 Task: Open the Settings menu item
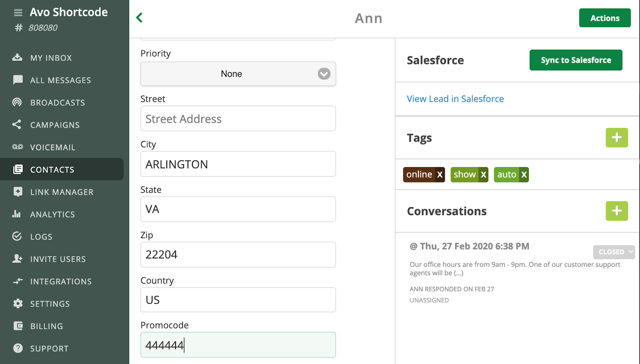tap(50, 304)
